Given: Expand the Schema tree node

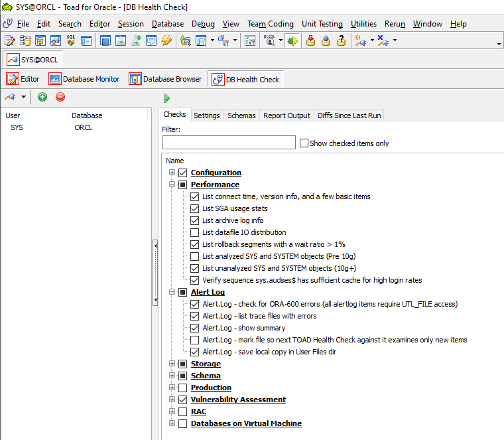Looking at the screenshot, I should [x=172, y=376].
